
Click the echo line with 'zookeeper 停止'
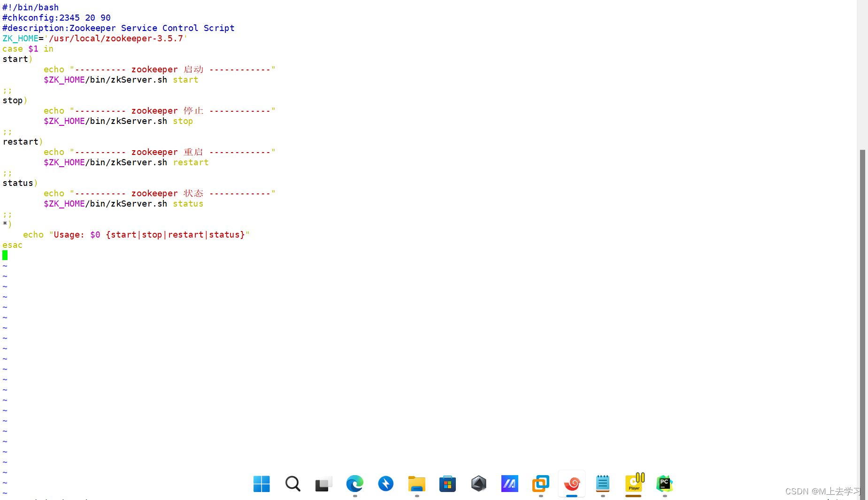pyautogui.click(x=160, y=111)
